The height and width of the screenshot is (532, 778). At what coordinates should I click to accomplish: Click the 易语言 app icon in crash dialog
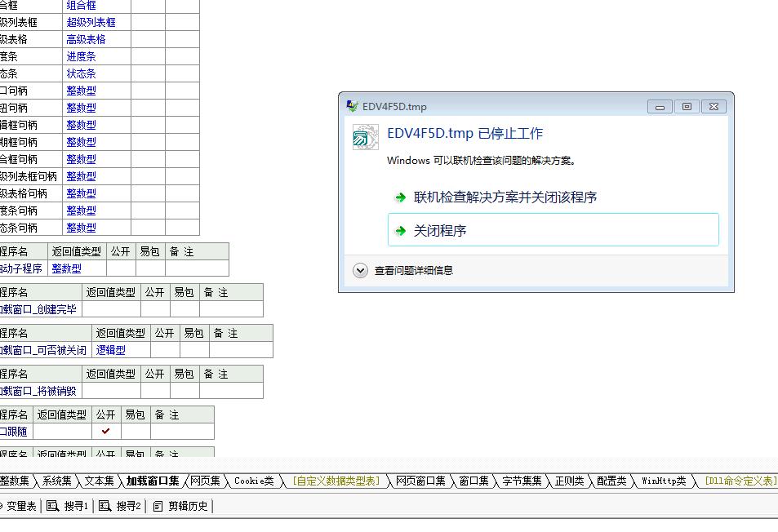coord(365,137)
